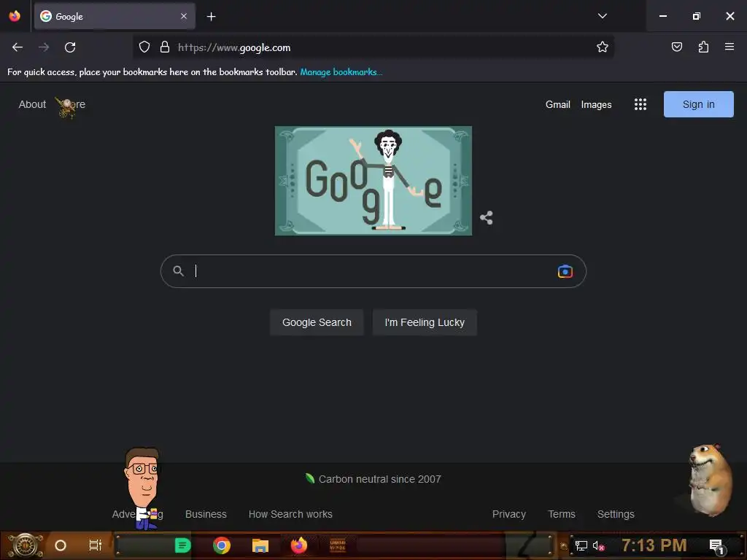Open the network tray icon

click(x=581, y=545)
